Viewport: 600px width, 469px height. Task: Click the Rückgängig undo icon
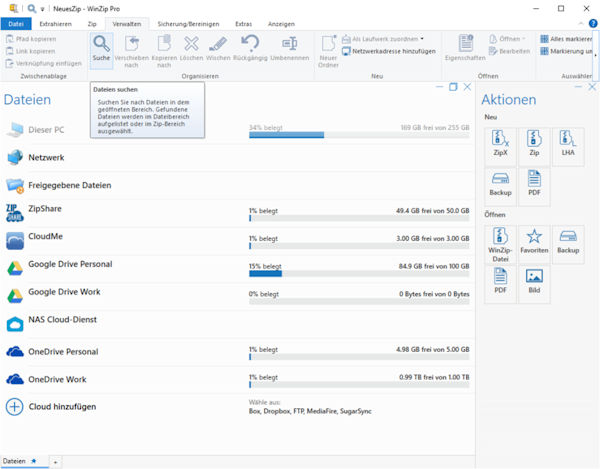click(x=250, y=49)
